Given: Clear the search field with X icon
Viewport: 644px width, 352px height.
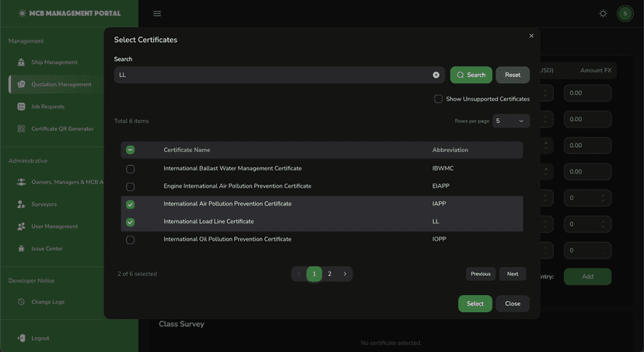Looking at the screenshot, I should pos(436,75).
